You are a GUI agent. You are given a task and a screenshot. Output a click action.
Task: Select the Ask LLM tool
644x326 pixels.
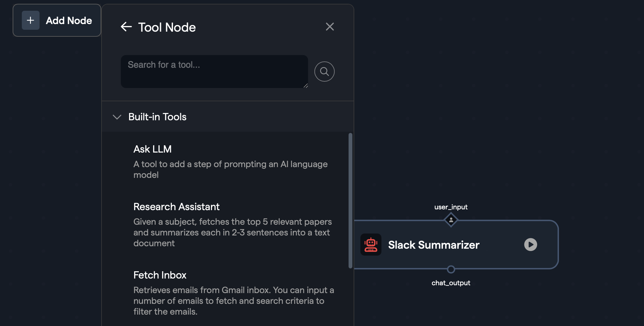point(152,149)
